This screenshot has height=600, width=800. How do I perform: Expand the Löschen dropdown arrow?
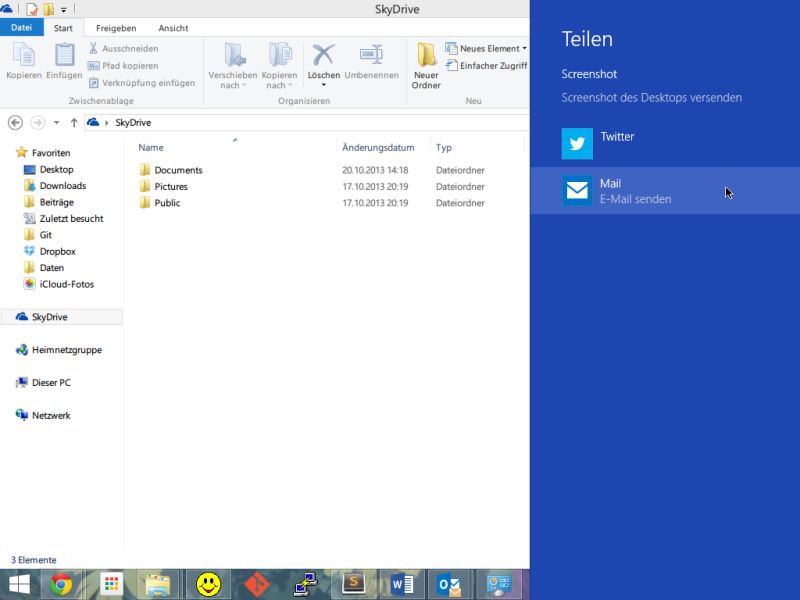(323, 85)
